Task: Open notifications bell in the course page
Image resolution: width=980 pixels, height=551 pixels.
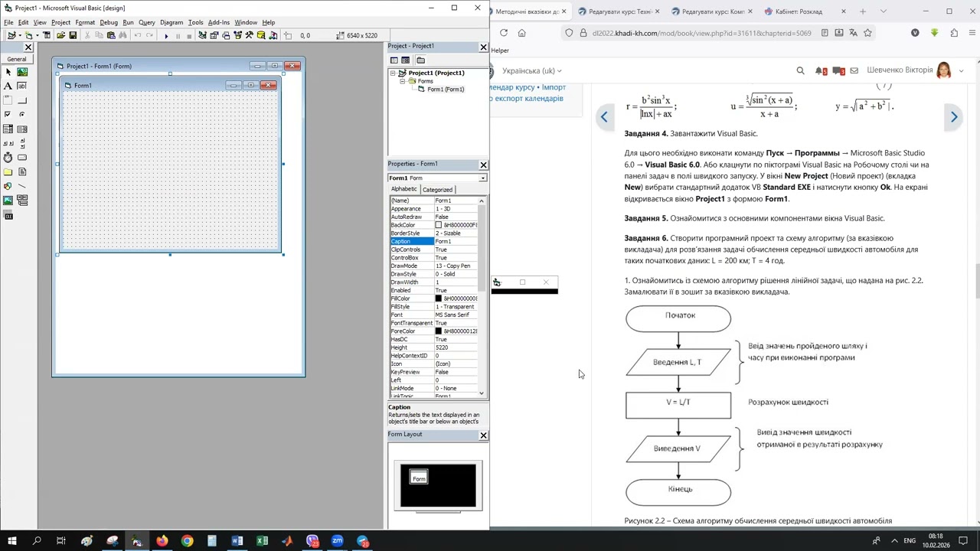Action: click(820, 70)
